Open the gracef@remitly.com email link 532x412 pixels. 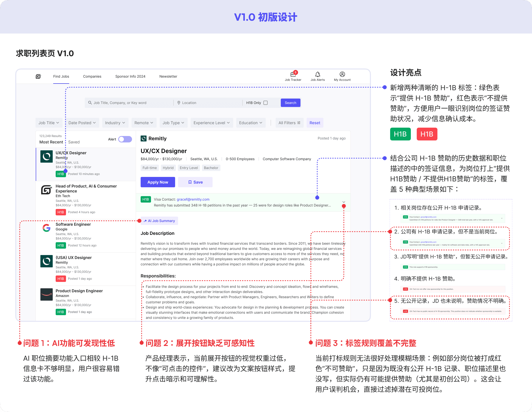click(x=193, y=199)
